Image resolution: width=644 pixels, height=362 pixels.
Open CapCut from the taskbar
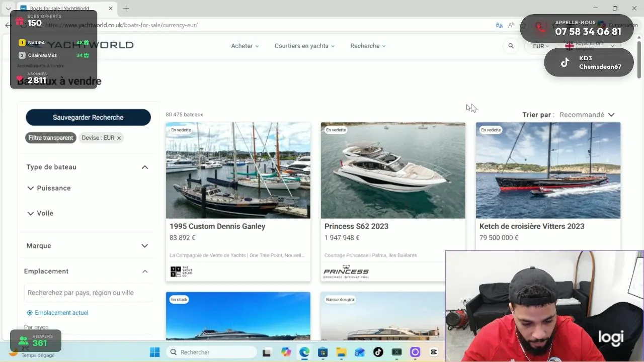[433, 352]
